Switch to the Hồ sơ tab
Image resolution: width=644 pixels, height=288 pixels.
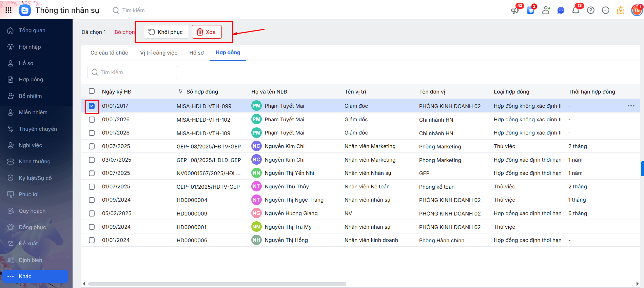click(x=196, y=53)
